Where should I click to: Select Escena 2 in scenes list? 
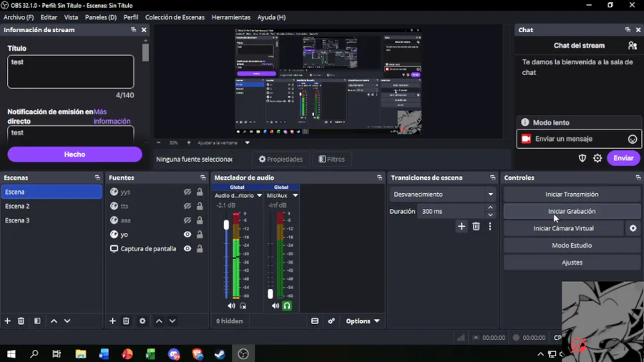tap(52, 206)
